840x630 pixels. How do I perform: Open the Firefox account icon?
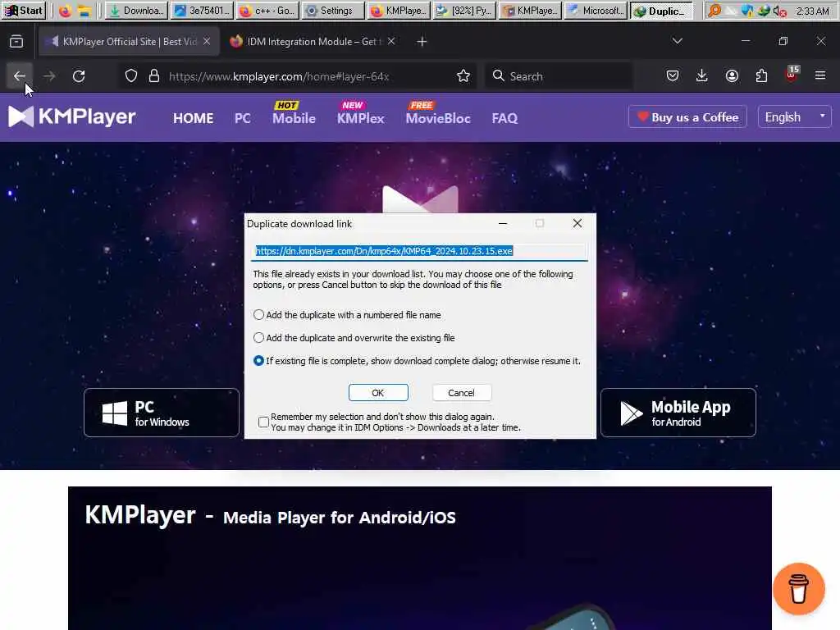(x=732, y=75)
